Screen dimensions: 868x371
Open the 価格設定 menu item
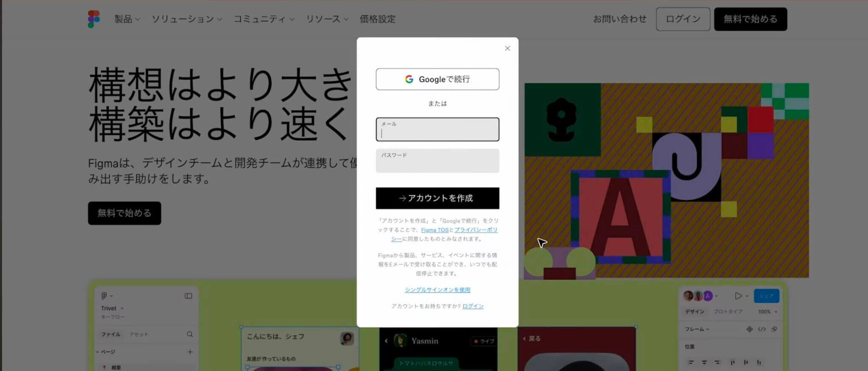377,19
